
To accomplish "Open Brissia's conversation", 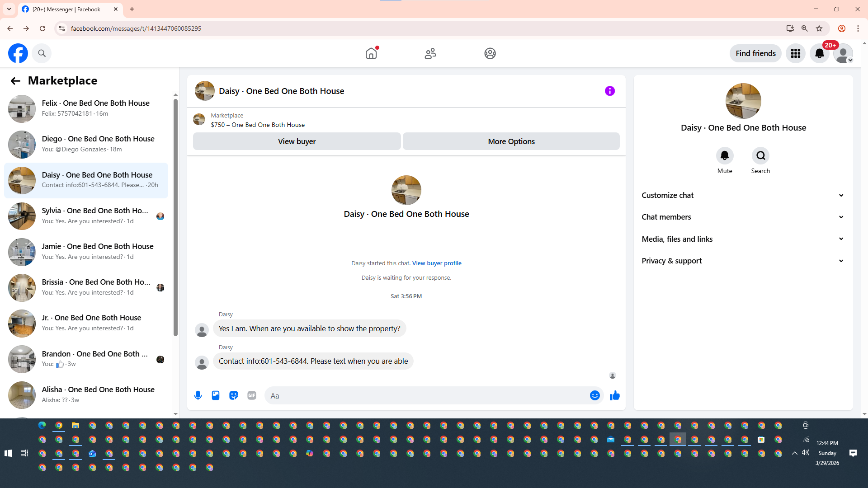I will coord(86,287).
